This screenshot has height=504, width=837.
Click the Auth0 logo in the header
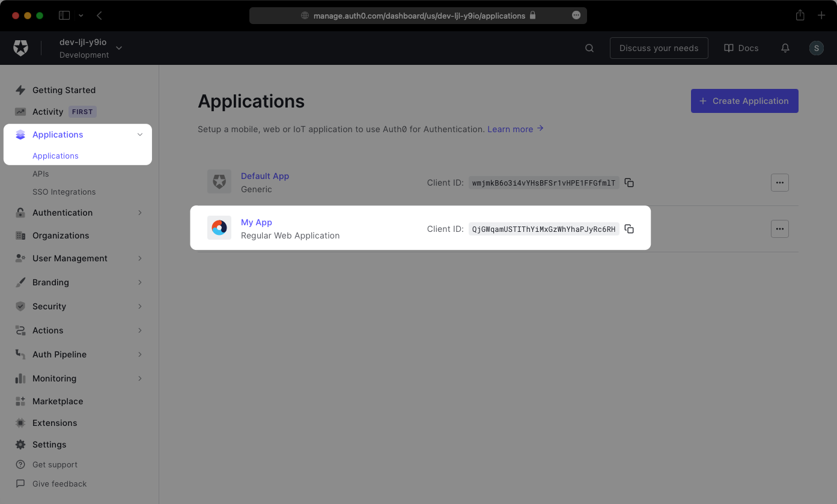[20, 48]
